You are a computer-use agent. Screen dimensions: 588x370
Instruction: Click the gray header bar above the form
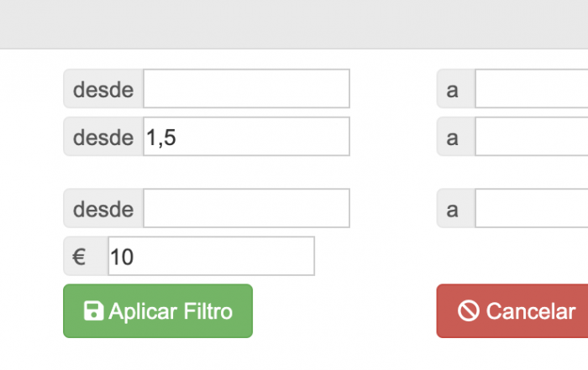294,24
